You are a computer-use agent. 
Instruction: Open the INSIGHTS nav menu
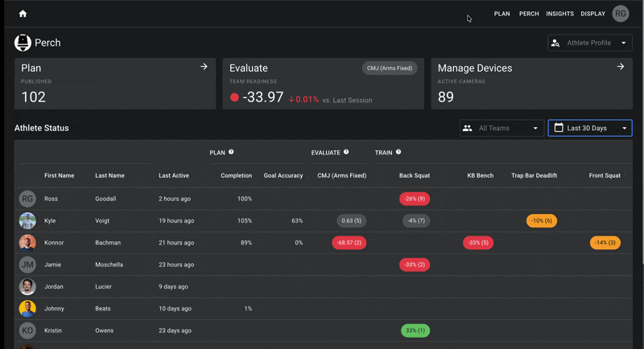pyautogui.click(x=559, y=14)
